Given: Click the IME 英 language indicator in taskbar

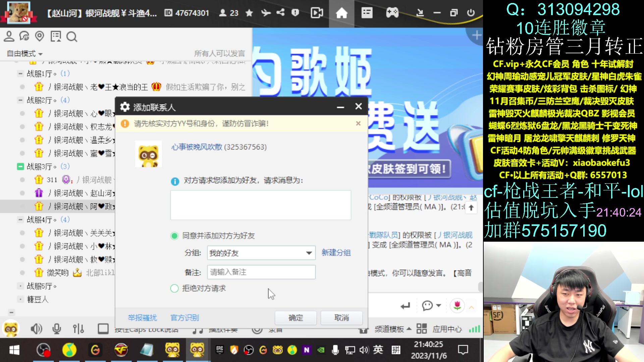Looking at the screenshot, I should pyautogui.click(x=378, y=350).
